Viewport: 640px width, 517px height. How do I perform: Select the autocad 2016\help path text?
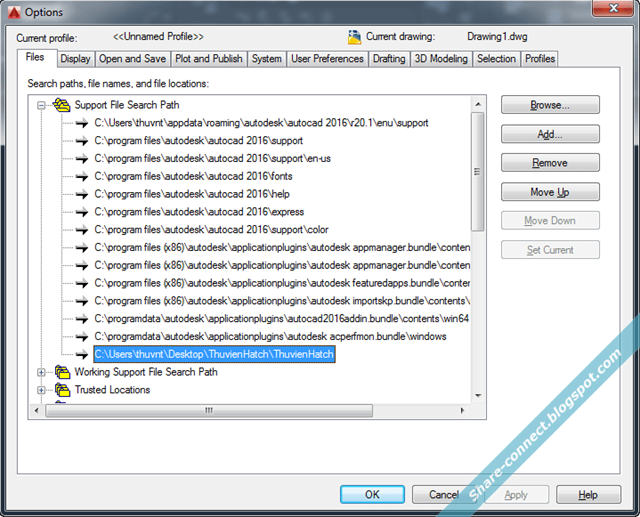click(x=192, y=194)
